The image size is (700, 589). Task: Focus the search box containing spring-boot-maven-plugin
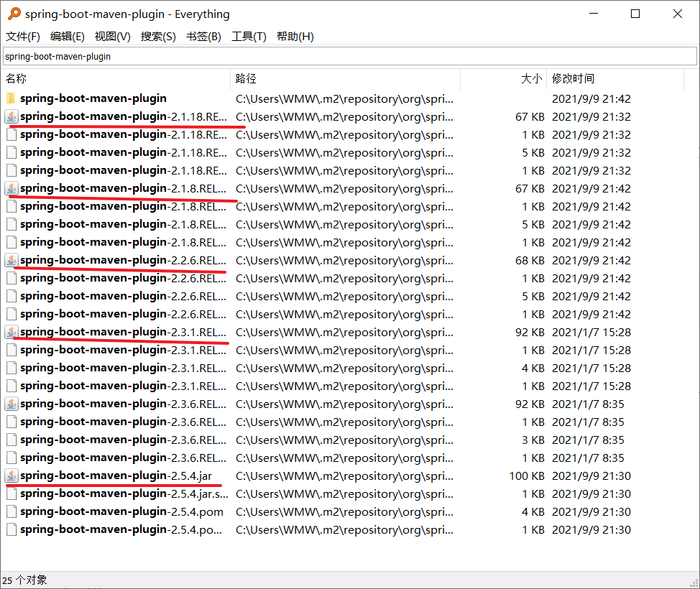349,56
